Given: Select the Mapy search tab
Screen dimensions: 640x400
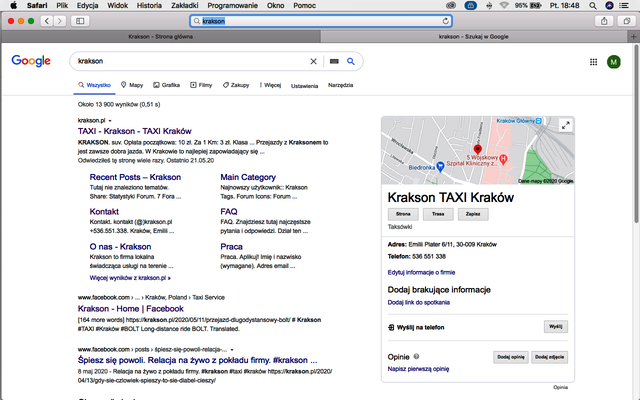Looking at the screenshot, I should click(132, 85).
